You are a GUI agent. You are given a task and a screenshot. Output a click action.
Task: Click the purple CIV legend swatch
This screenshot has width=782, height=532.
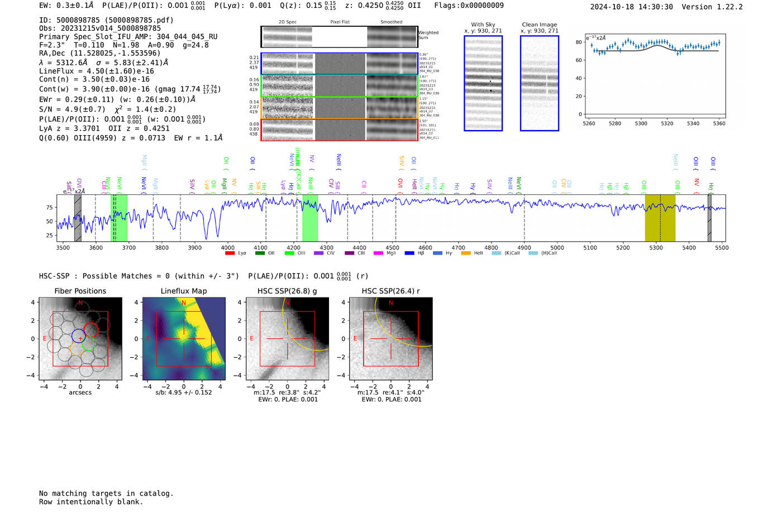(x=318, y=253)
